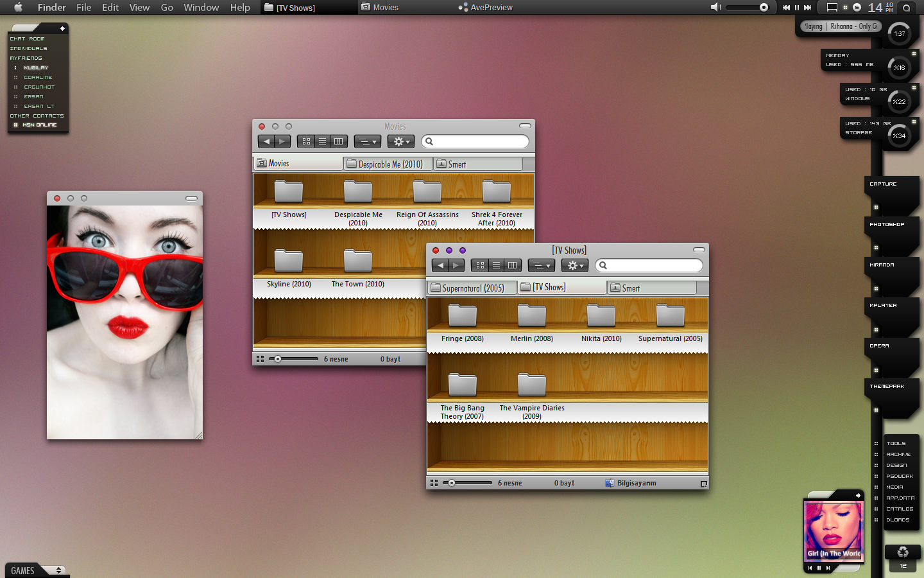This screenshot has width=924, height=578.
Task: Skip to next track in top bar
Action: point(808,8)
